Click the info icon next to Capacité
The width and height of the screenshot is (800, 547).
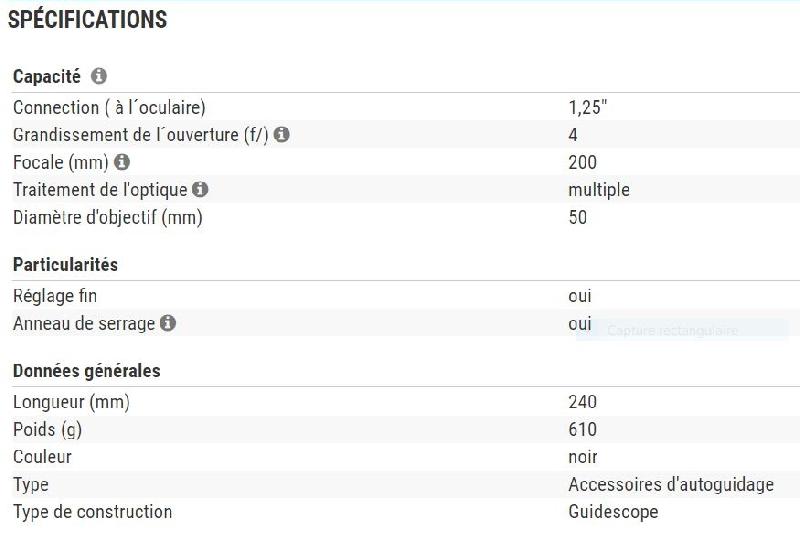(x=99, y=76)
